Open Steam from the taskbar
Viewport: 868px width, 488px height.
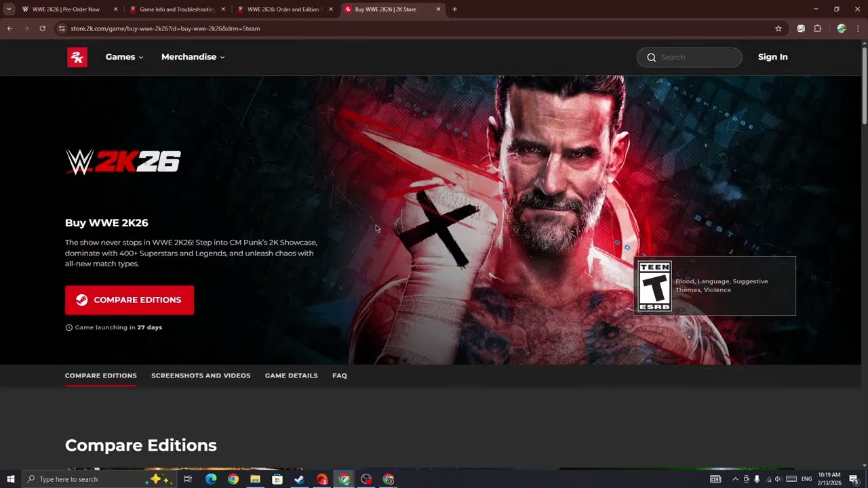(299, 479)
